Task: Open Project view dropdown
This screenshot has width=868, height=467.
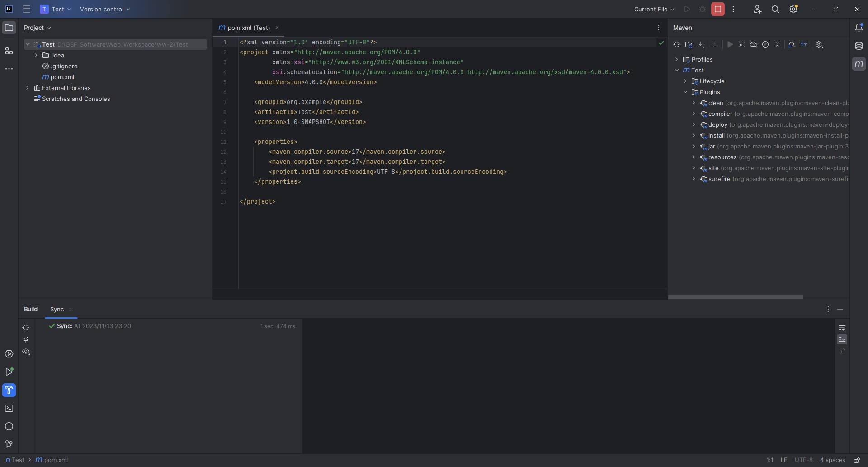Action: pos(37,28)
